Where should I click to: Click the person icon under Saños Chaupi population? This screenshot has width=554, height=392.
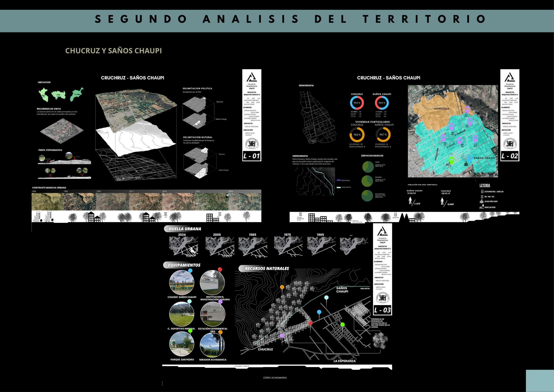click(x=410, y=201)
